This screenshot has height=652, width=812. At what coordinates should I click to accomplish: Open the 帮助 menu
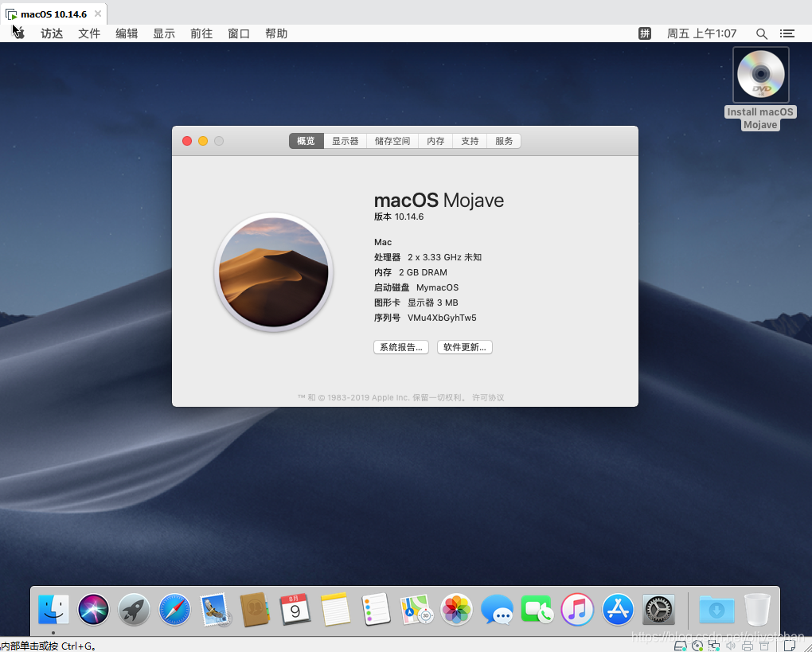click(x=276, y=33)
